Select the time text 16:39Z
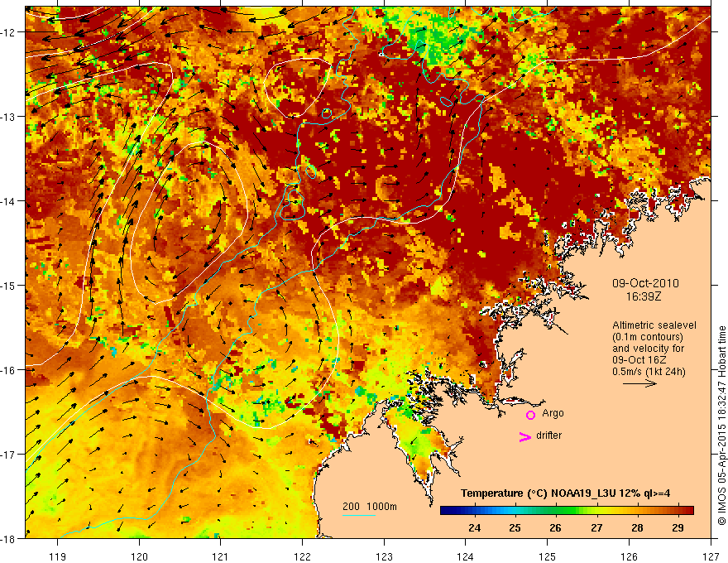 click(643, 296)
